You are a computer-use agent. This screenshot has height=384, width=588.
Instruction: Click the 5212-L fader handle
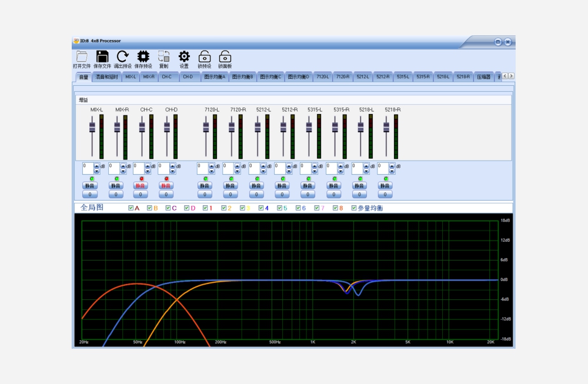258,127
